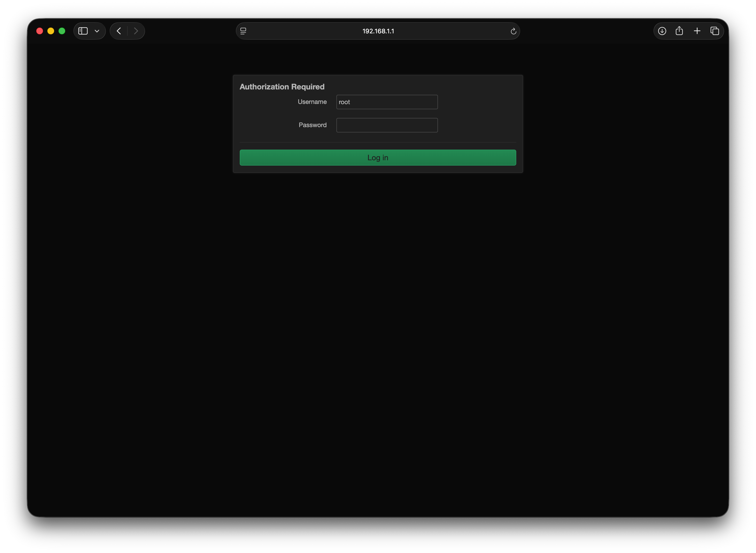Click the 192.168.1.1 address bar
The height and width of the screenshot is (553, 756).
pyautogui.click(x=378, y=31)
